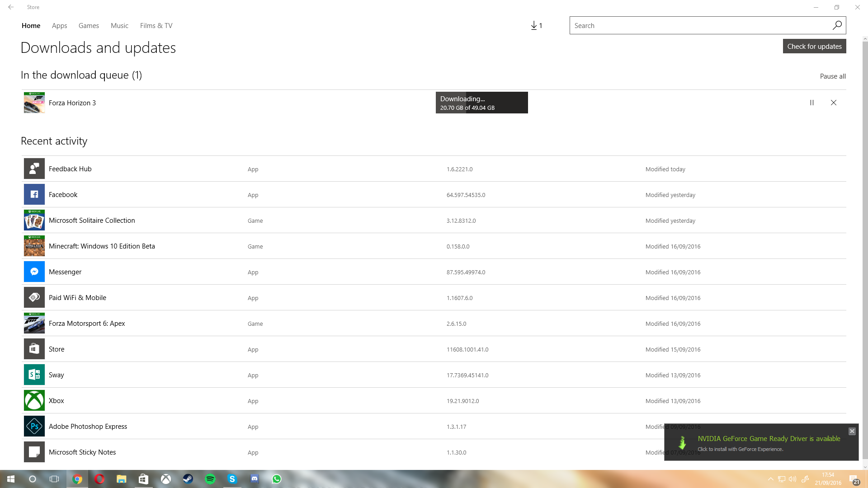Click the Downloading progress indicator
868x488 pixels.
tap(481, 103)
